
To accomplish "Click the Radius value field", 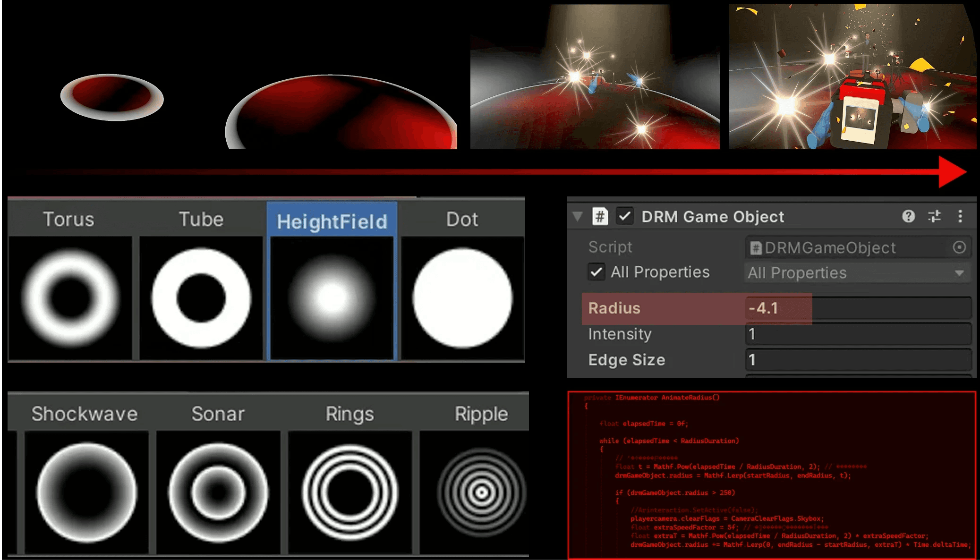I will pyautogui.click(x=857, y=308).
